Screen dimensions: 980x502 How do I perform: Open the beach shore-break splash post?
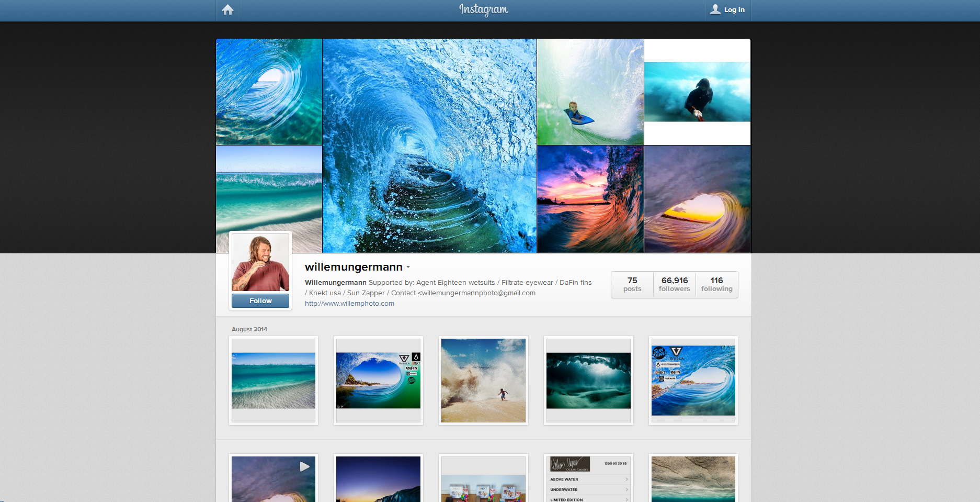click(483, 381)
